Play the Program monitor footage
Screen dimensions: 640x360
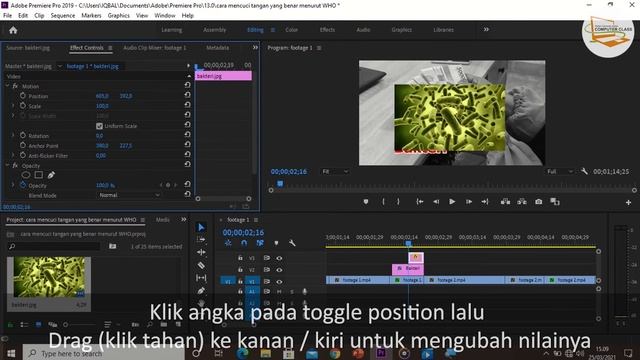(x=452, y=202)
